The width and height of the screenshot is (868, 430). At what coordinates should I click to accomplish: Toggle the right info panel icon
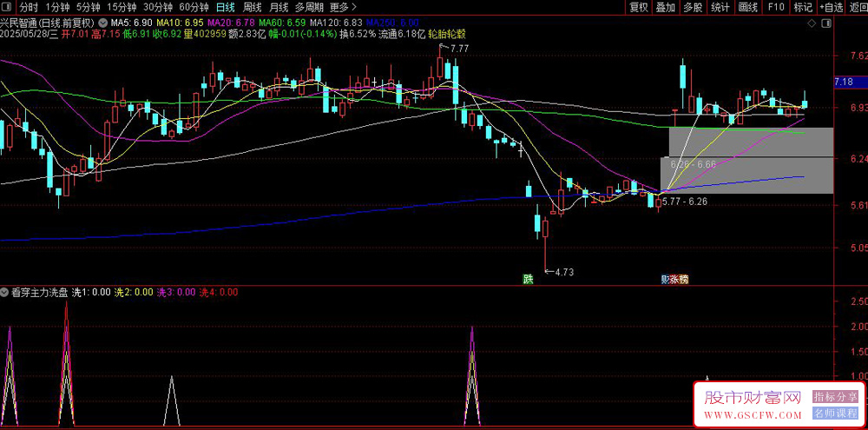coord(826,23)
